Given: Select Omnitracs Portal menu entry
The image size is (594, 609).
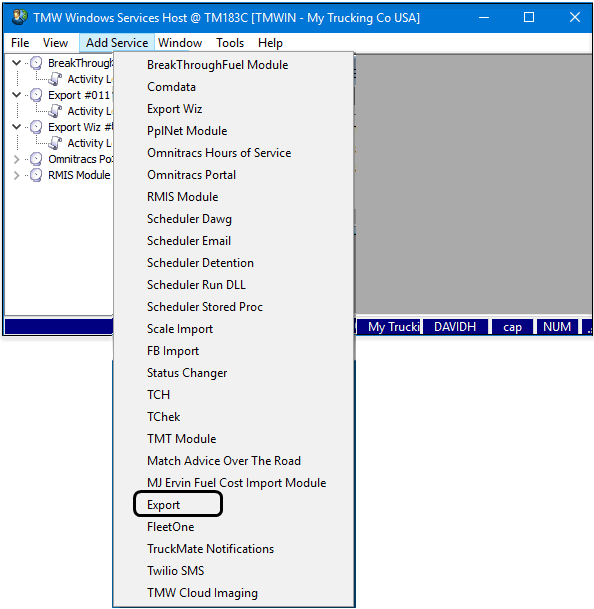Looking at the screenshot, I should [x=233, y=175].
